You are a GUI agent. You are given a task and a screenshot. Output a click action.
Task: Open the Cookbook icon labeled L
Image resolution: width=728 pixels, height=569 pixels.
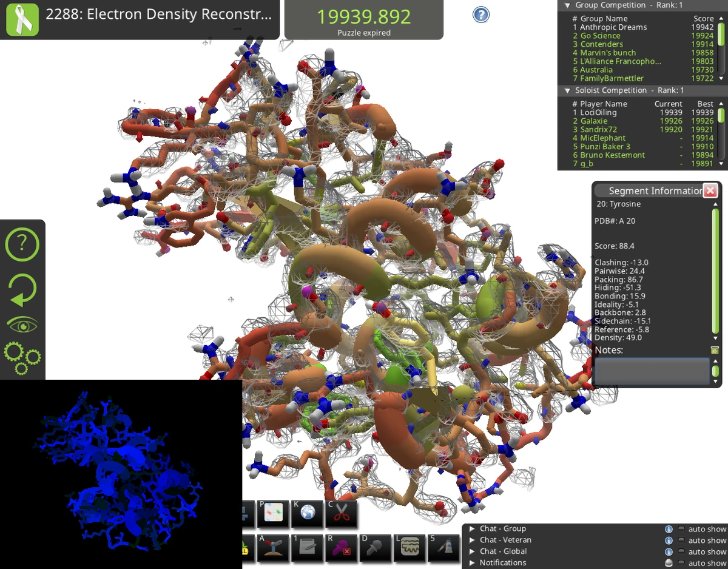click(409, 548)
